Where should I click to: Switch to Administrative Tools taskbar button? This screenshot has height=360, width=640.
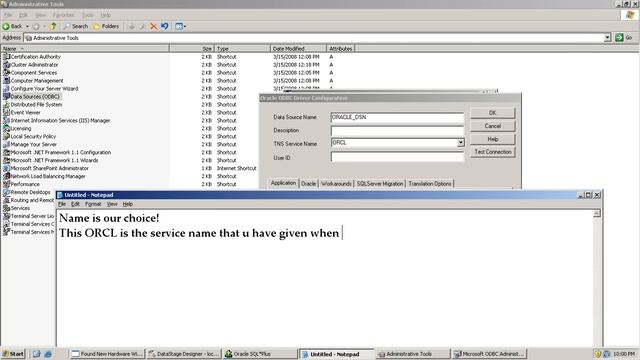412,354
